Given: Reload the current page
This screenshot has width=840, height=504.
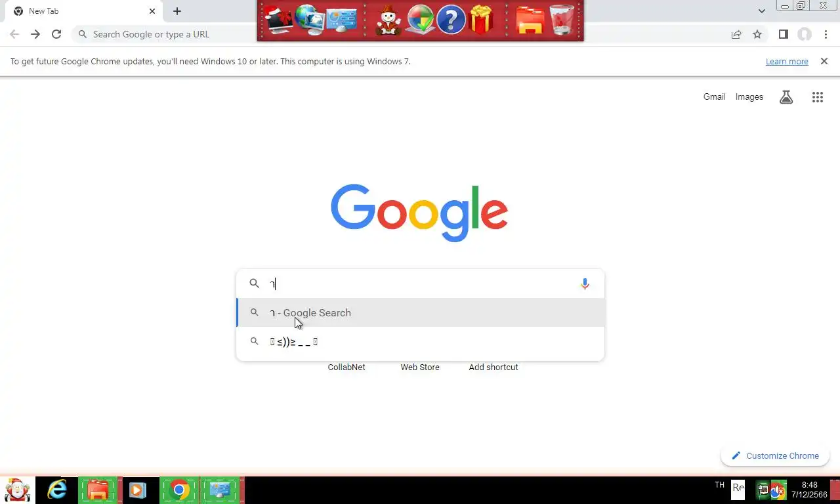Looking at the screenshot, I should [56, 34].
